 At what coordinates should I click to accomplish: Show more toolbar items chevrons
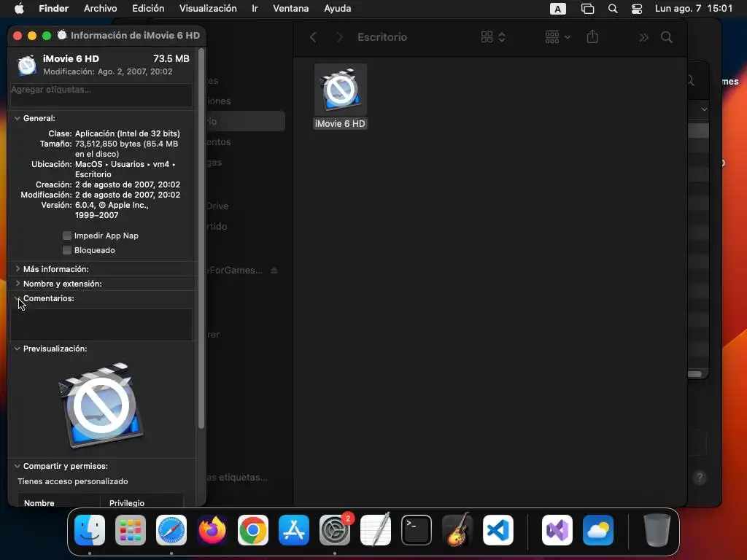(x=643, y=37)
